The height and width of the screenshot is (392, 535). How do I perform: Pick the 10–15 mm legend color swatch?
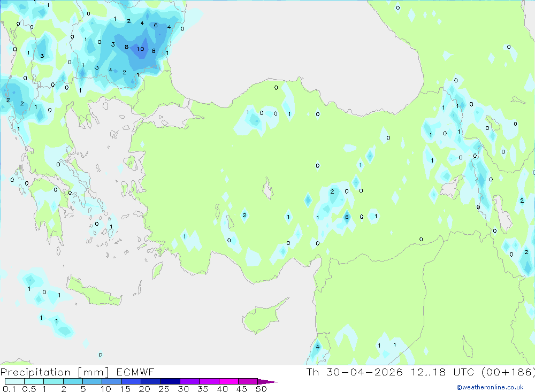pyautogui.click(x=112, y=381)
